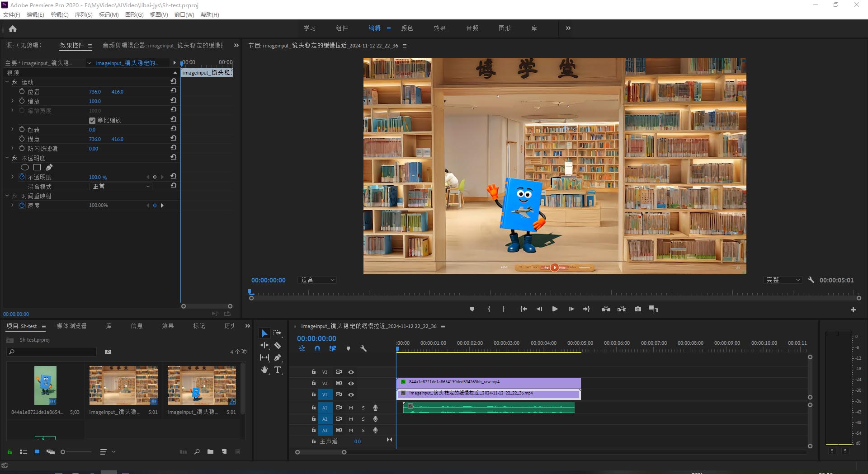Select the Track Select Forward tool

(x=278, y=333)
